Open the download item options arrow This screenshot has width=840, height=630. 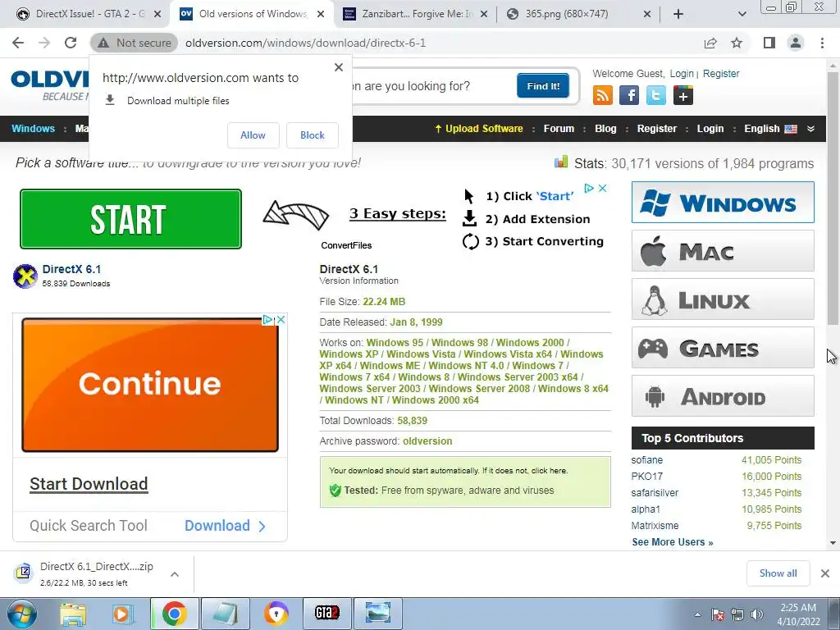coord(175,573)
